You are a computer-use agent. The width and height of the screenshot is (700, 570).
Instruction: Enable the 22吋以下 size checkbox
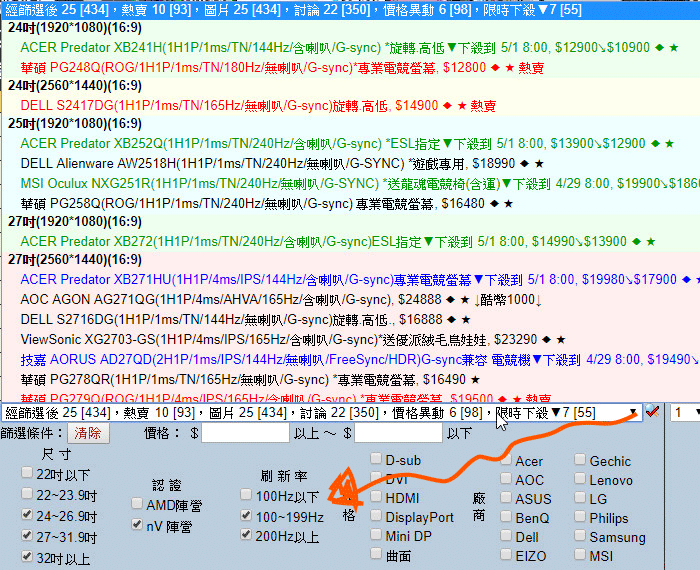click(27, 472)
